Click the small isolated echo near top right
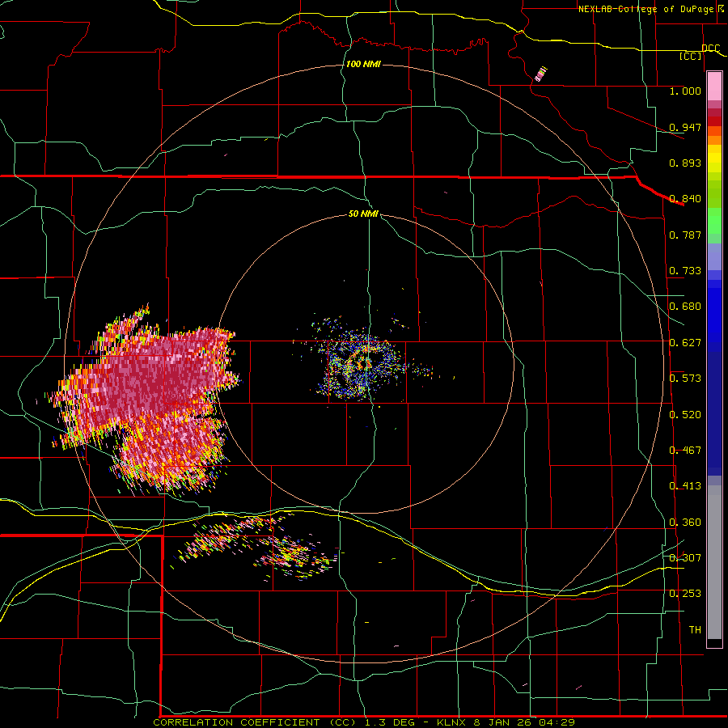The width and height of the screenshot is (728, 728). pos(541,74)
